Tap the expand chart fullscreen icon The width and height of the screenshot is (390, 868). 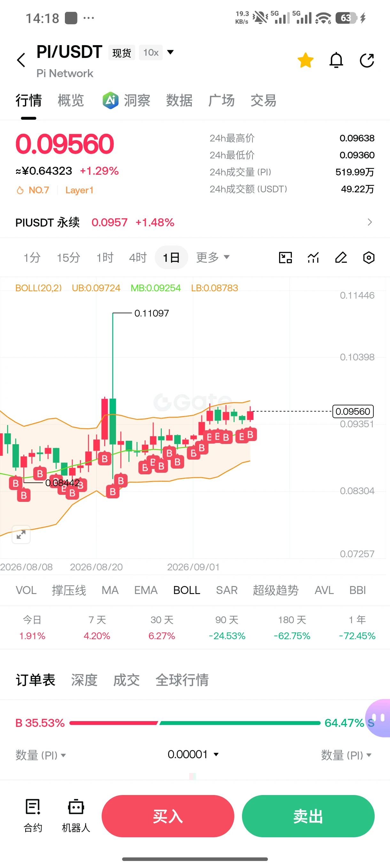tap(21, 535)
